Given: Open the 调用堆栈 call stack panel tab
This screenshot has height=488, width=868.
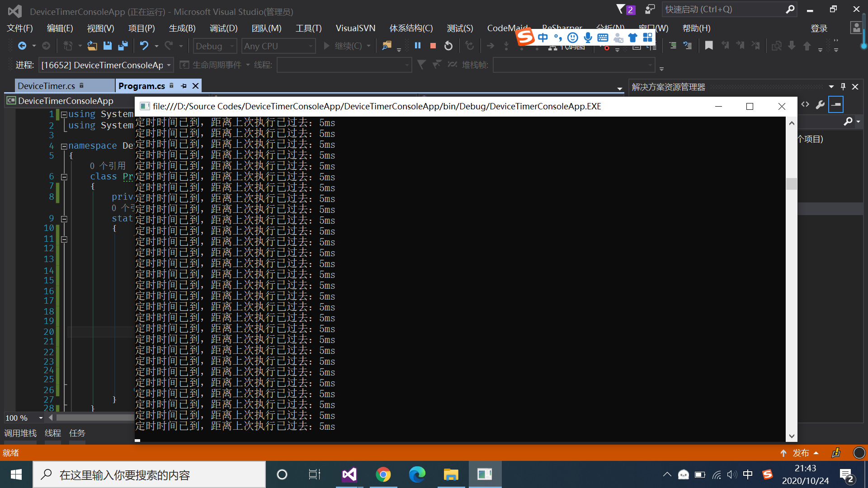Looking at the screenshot, I should pos(20,433).
